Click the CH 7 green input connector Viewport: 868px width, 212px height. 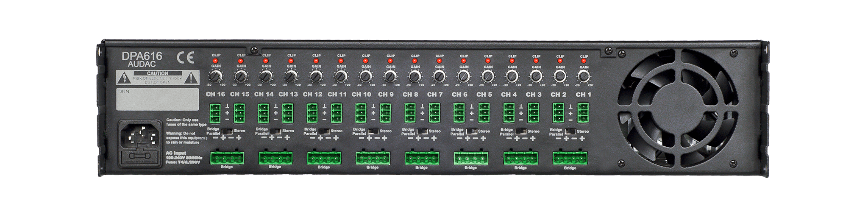435,113
